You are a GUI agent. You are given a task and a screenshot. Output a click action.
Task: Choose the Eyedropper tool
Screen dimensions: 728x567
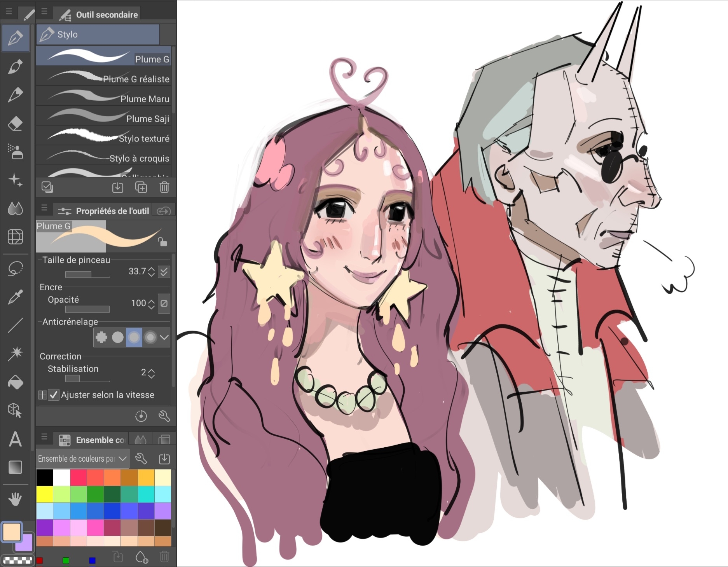tap(15, 297)
